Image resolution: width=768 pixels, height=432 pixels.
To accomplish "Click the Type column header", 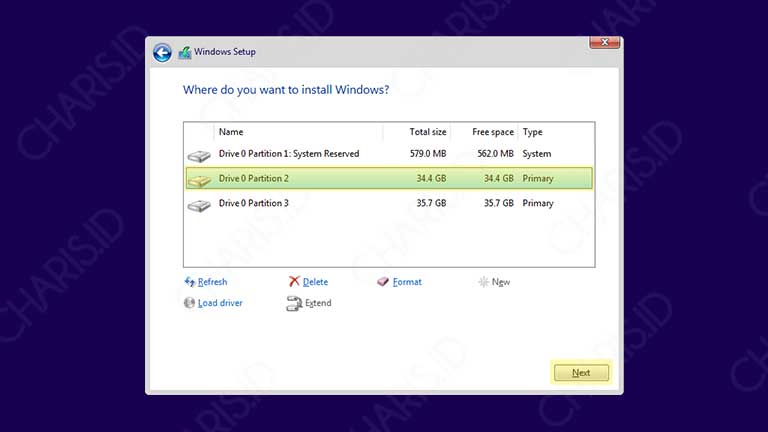I will coord(532,132).
